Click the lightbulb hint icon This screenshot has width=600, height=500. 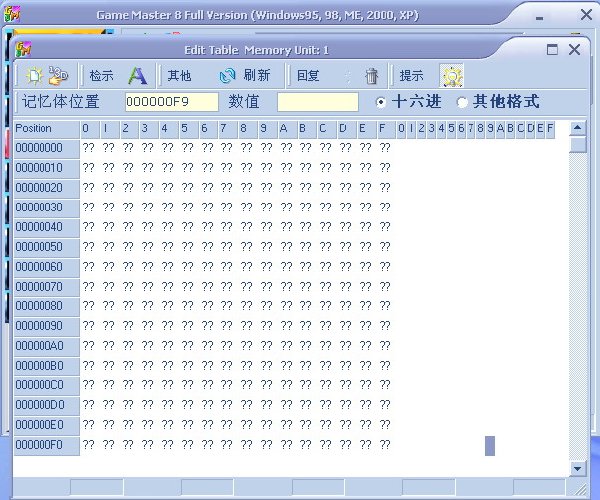(452, 75)
